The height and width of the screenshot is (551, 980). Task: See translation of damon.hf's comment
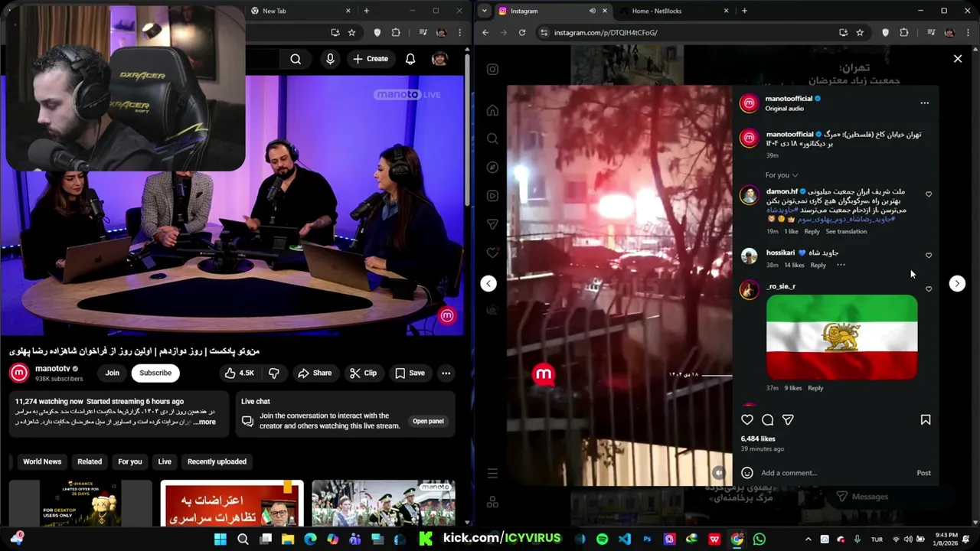[846, 231]
